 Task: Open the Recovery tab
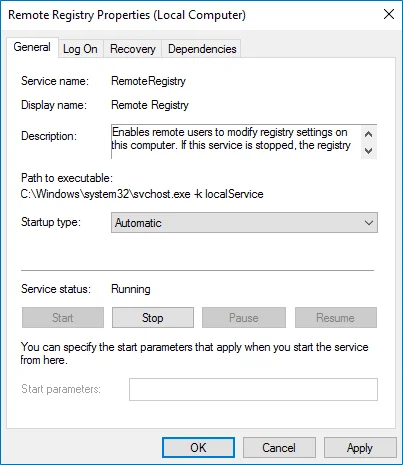pos(133,49)
